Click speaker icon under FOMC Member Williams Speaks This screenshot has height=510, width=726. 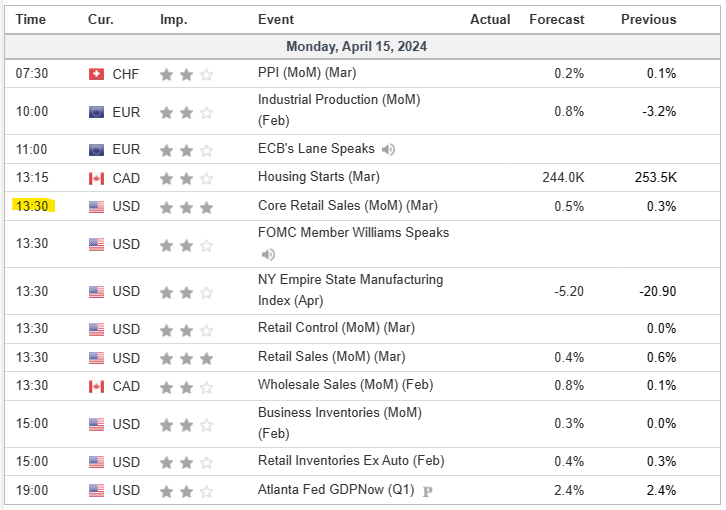click(x=267, y=254)
